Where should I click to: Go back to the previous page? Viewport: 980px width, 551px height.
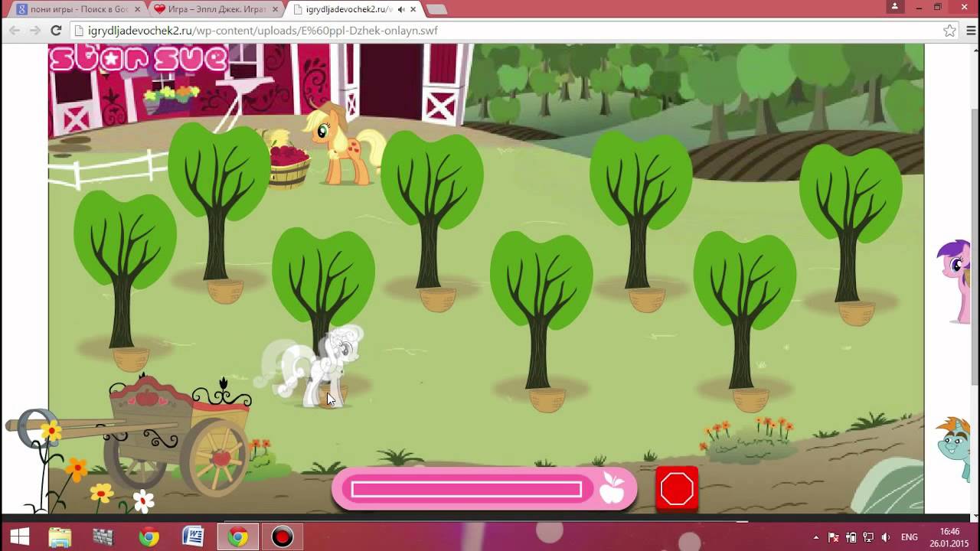pos(15,31)
